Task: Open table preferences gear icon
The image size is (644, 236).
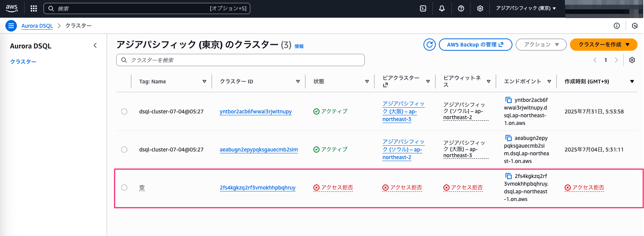Action: (632, 60)
